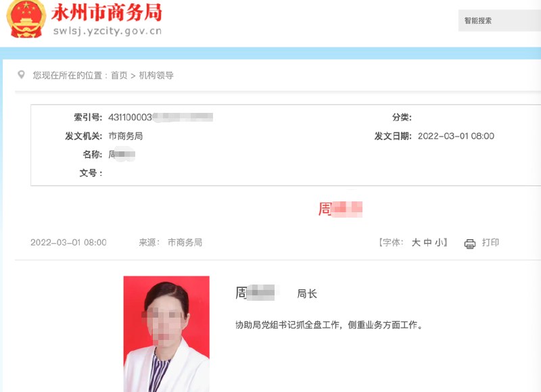
Task: Set font size to 中
Action: [x=427, y=243]
